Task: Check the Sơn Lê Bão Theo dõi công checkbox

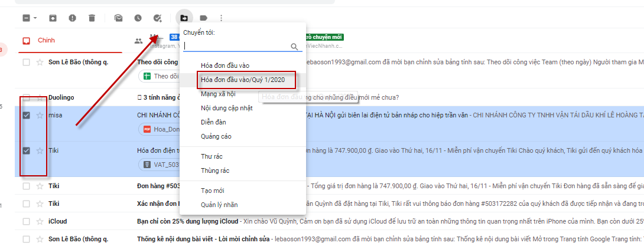Action: (x=26, y=63)
